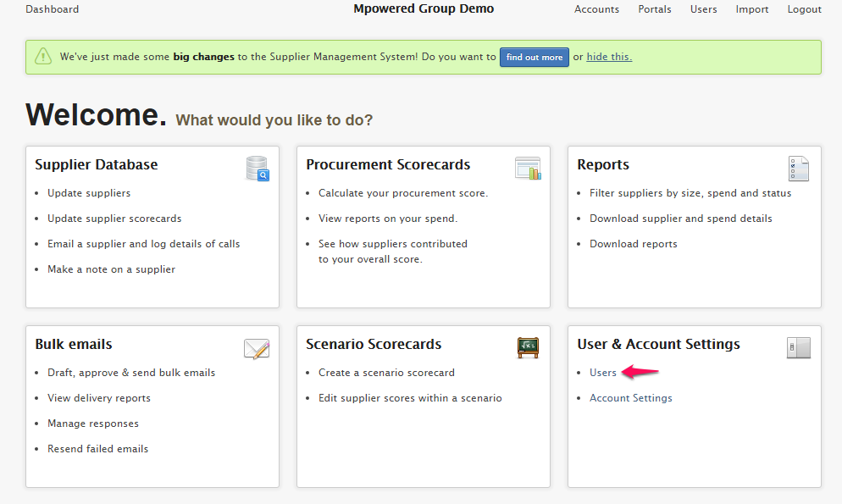
Task: Click the User & Account Settings switch icon
Action: [x=799, y=348]
